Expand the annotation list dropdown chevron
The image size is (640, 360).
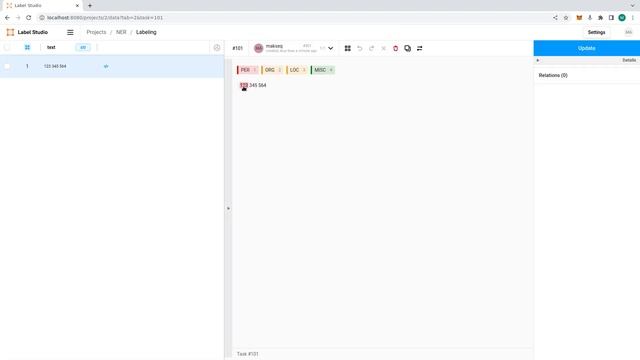pyautogui.click(x=331, y=48)
